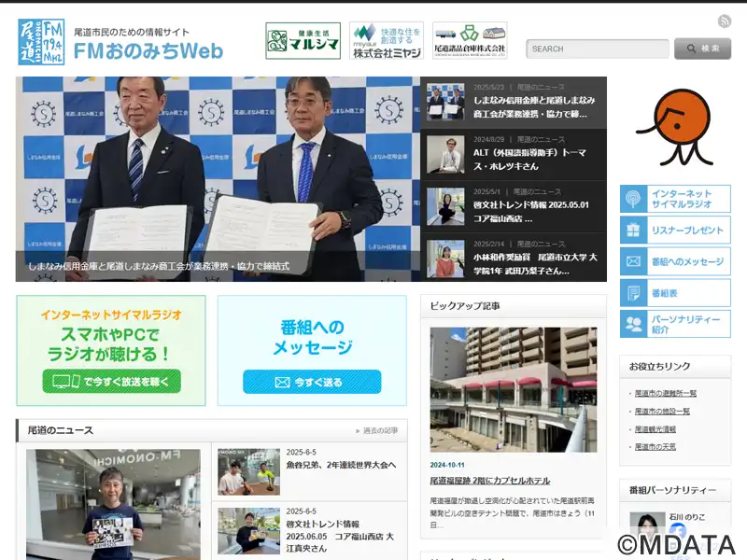Click the 啓文社トレンド情報 2025.06.05 thumbnail
The height and width of the screenshot is (560, 747).
(248, 530)
